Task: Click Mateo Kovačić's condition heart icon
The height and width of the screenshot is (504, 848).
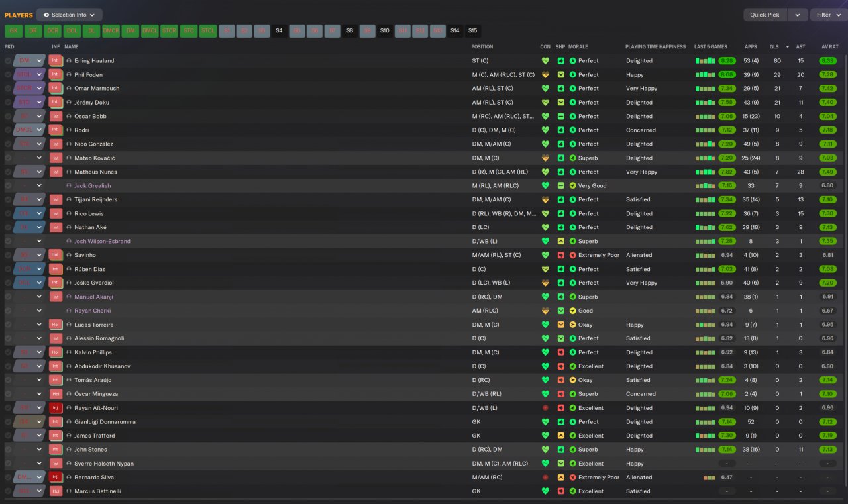Action: click(x=545, y=158)
